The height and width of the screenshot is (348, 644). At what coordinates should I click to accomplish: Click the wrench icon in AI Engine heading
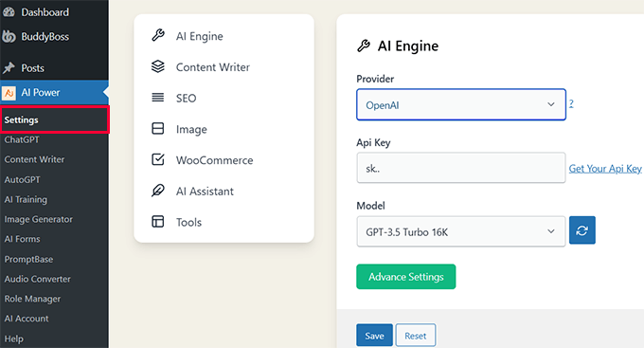[x=364, y=46]
